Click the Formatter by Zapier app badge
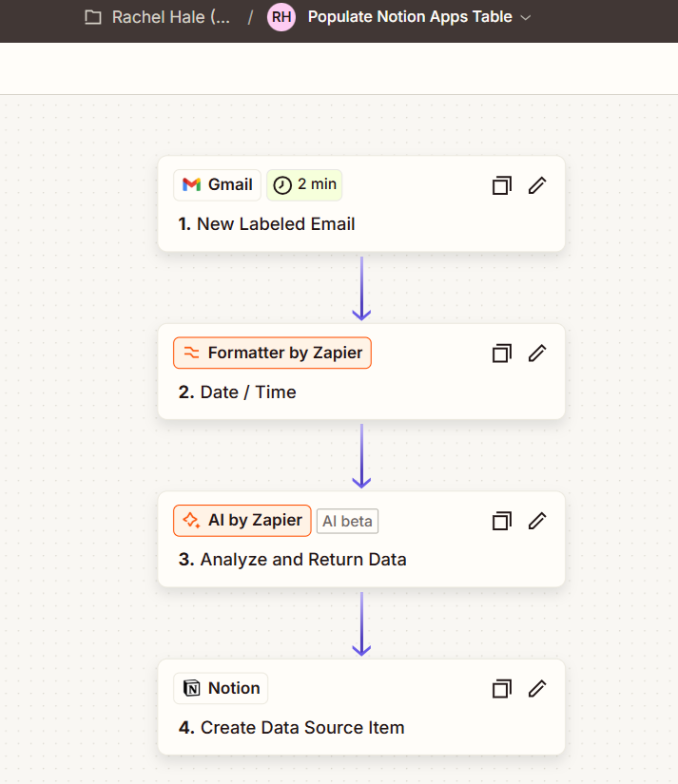This screenshot has width=678, height=784. coord(273,353)
